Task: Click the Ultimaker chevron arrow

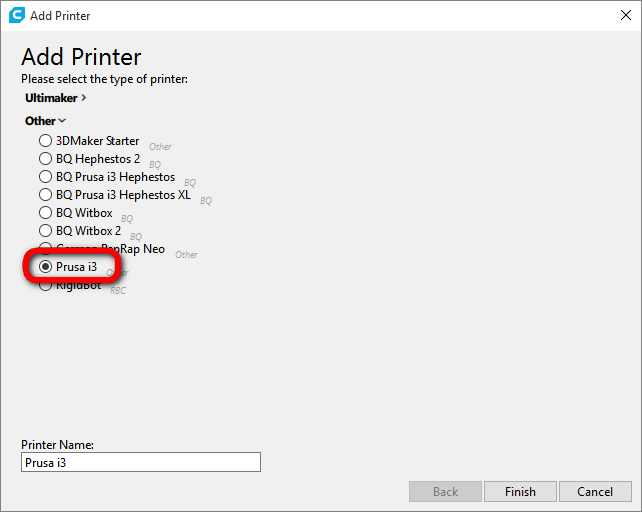Action: click(84, 98)
